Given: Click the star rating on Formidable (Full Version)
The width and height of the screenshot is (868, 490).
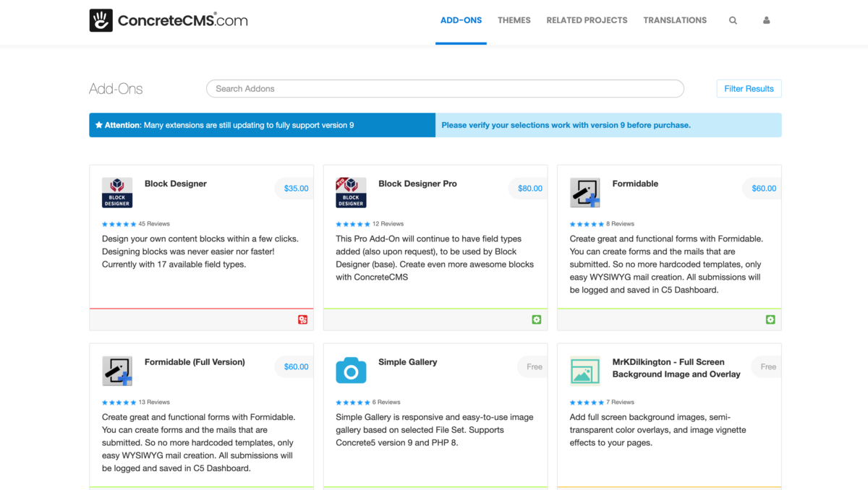Looking at the screenshot, I should pyautogui.click(x=119, y=403).
